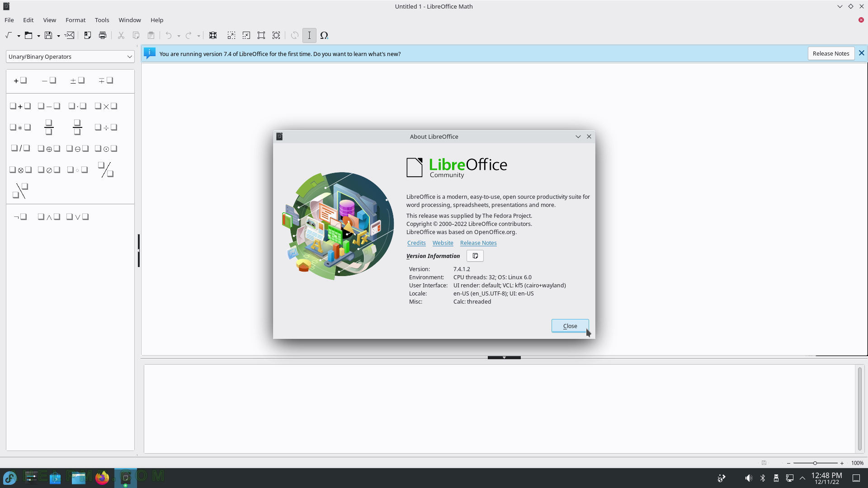
Task: Open the Unary/Binary Operators category dropdown
Action: (x=70, y=56)
